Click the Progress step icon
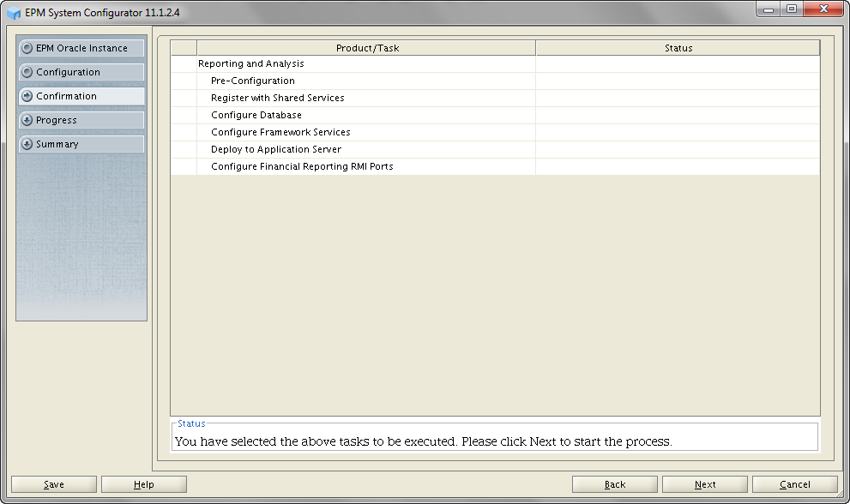Viewport: 850px width, 504px height. tap(27, 120)
